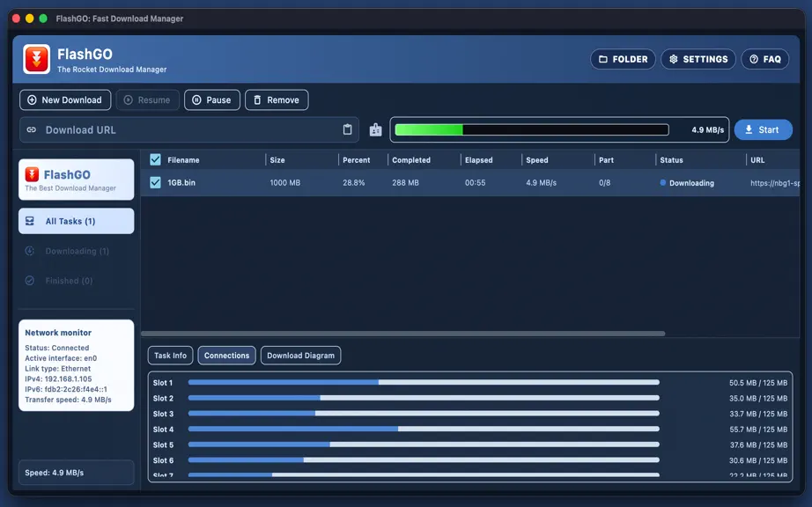Click the Percent column header
Viewport: 812px width, 507px height.
357,160
